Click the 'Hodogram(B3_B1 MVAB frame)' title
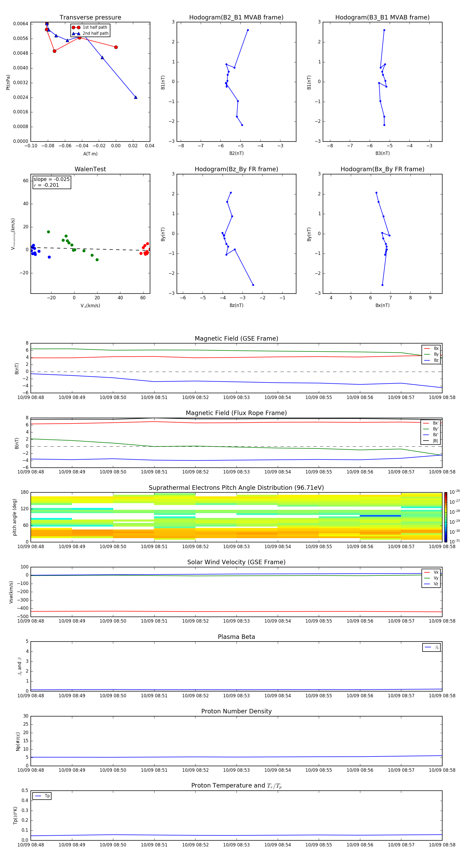 click(382, 18)
